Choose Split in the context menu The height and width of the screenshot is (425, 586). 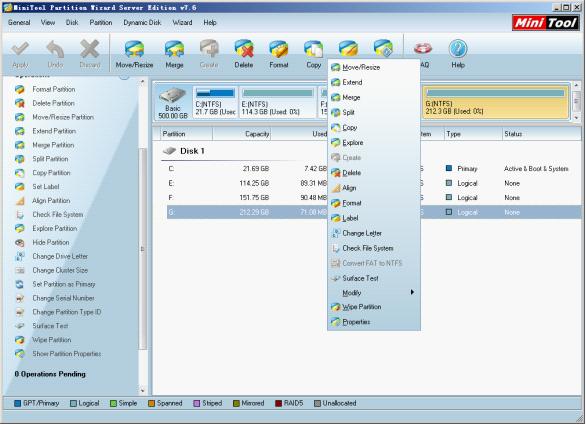click(x=374, y=112)
